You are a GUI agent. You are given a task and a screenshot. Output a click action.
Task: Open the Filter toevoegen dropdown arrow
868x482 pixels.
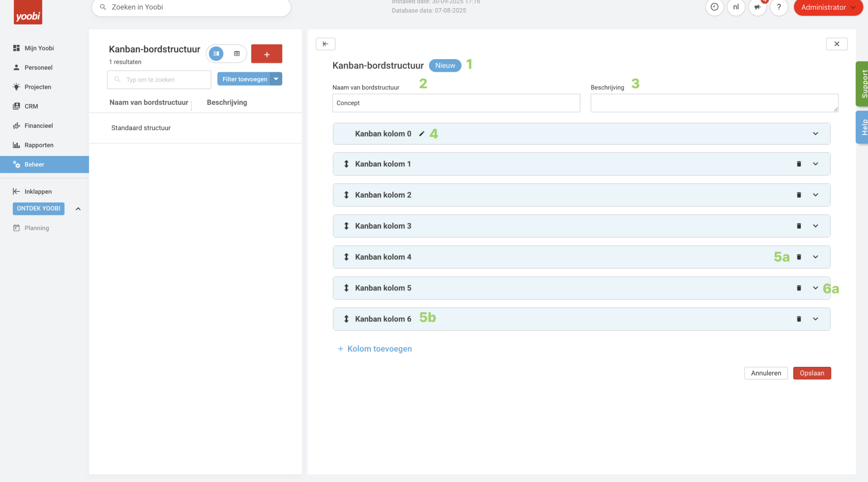(276, 79)
